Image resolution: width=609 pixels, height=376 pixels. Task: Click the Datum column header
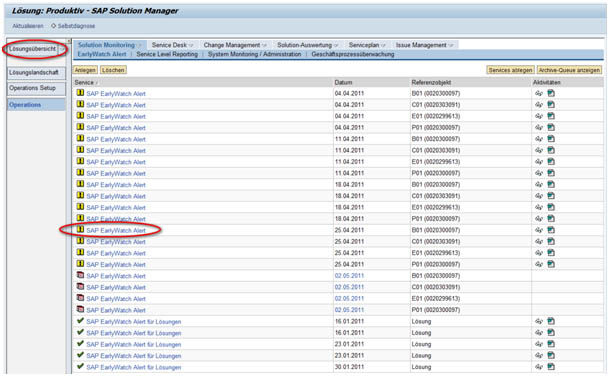pyautogui.click(x=343, y=82)
